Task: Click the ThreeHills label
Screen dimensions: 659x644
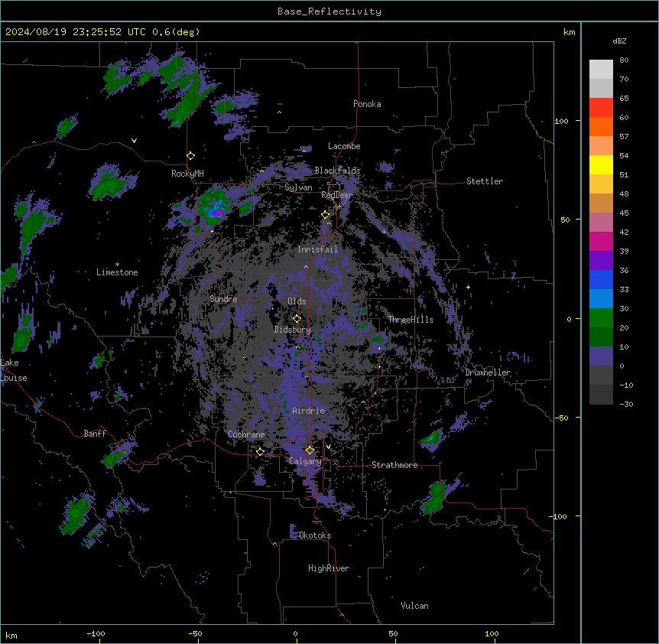Action: tap(411, 320)
